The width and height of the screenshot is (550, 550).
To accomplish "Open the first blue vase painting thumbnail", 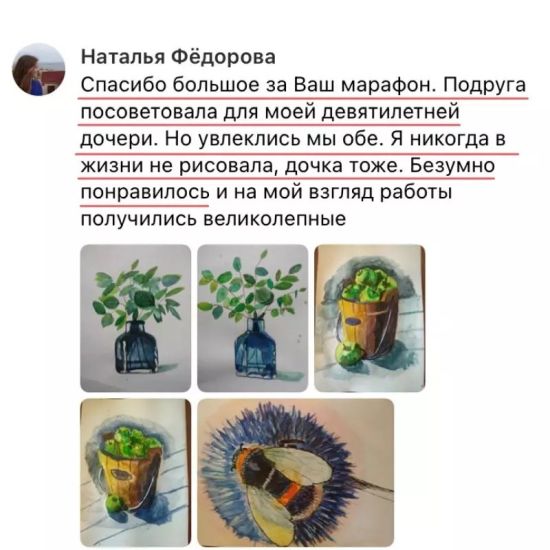I will pos(136,318).
